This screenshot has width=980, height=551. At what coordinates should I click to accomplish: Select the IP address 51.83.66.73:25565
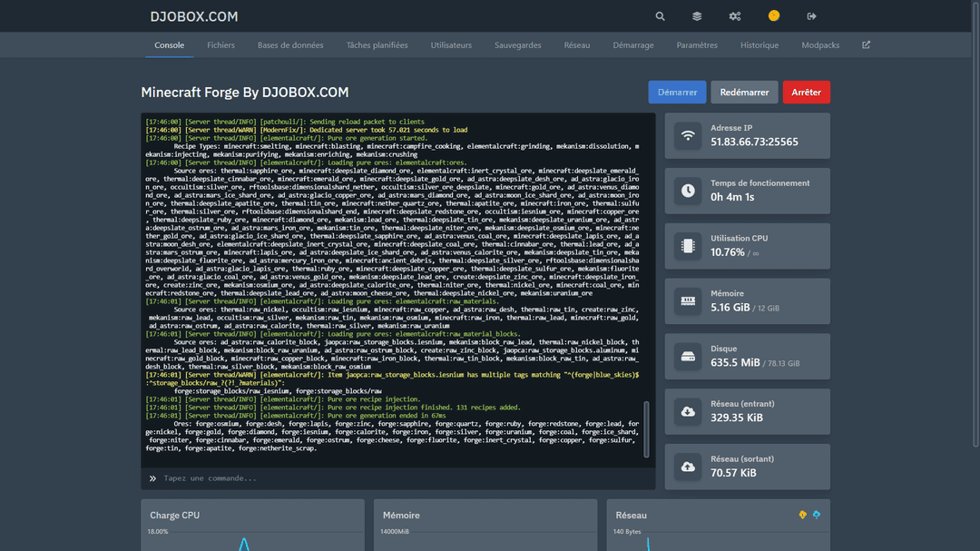coord(754,142)
